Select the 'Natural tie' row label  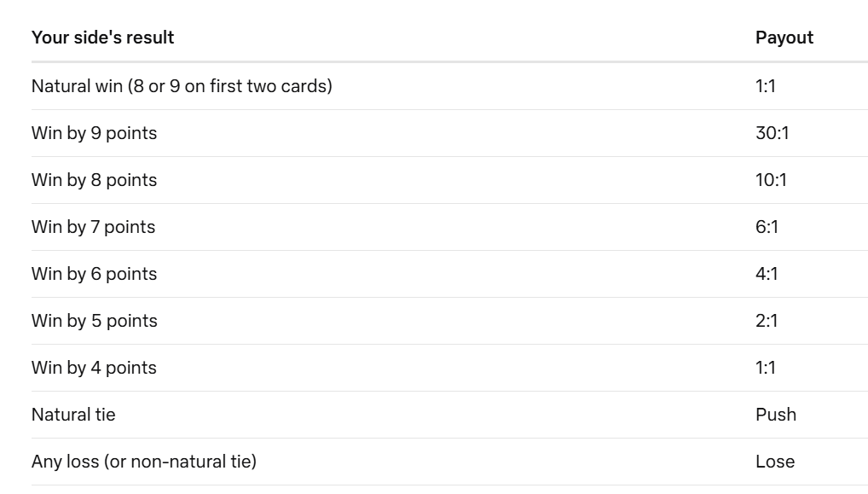click(x=73, y=415)
